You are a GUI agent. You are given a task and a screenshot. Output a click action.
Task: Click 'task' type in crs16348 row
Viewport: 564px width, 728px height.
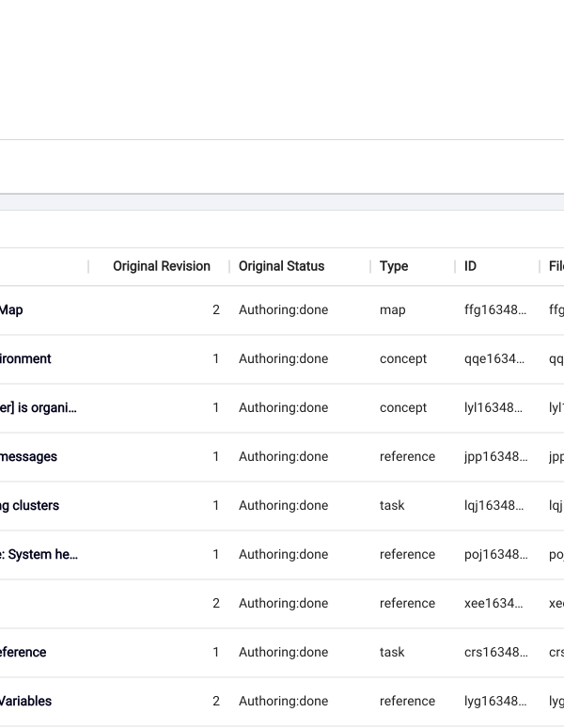coord(392,652)
